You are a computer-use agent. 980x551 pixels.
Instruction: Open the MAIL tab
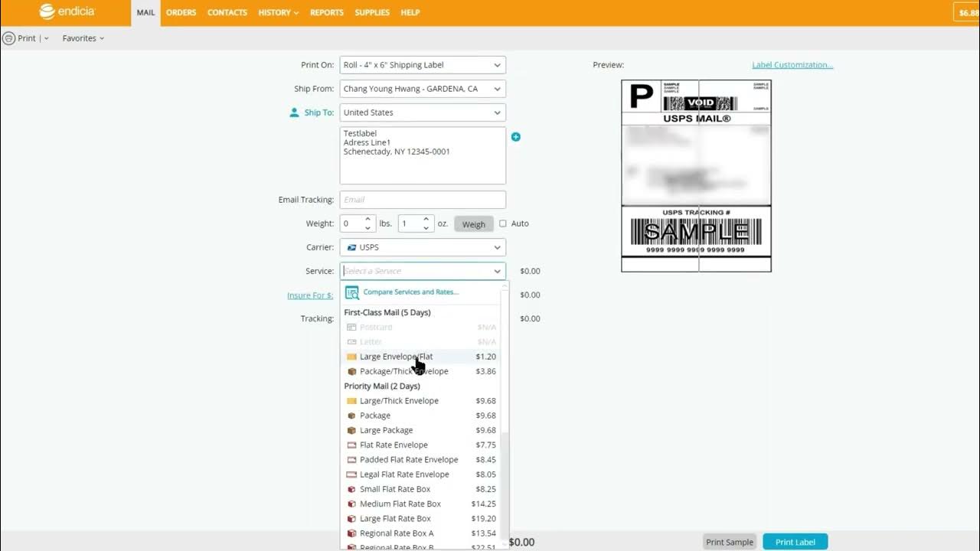(x=145, y=12)
